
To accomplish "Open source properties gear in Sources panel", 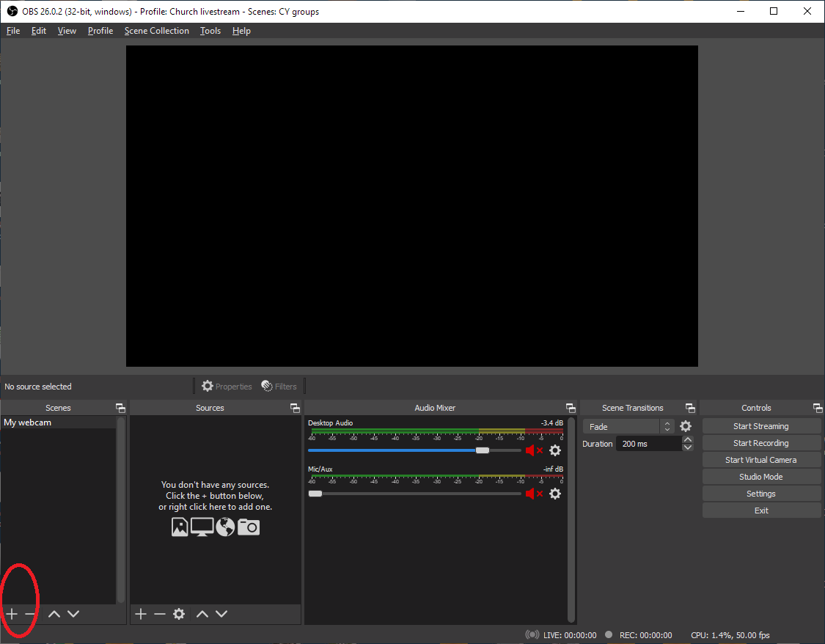I will click(179, 613).
